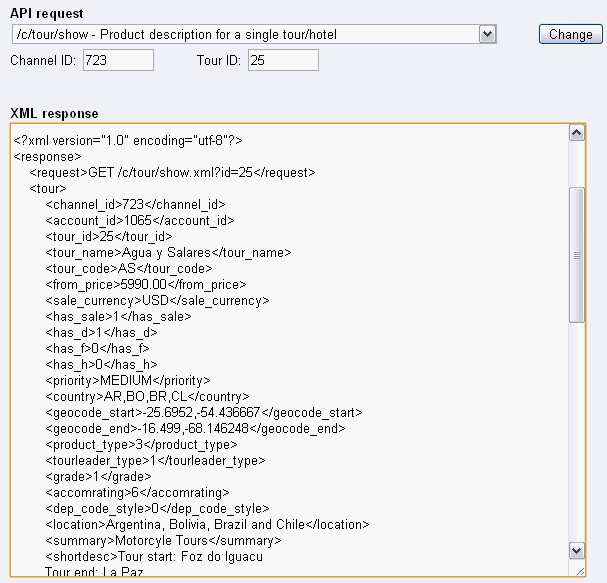The image size is (607, 583).
Task: Open the API request dropdown arrow
Action: coord(487,34)
